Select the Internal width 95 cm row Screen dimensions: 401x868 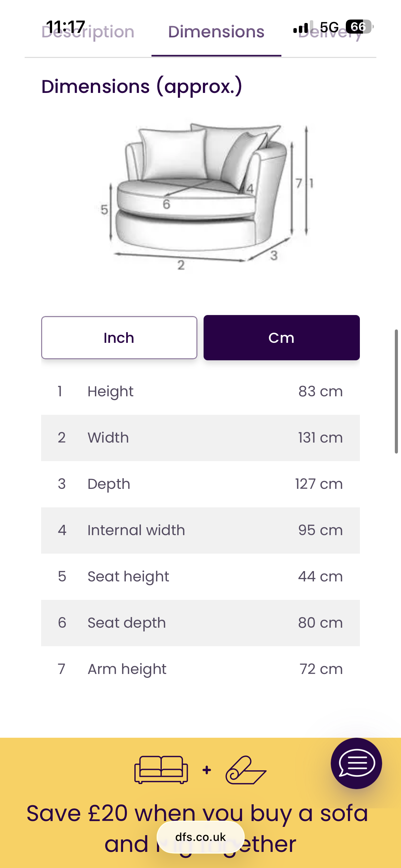pyautogui.click(x=200, y=530)
